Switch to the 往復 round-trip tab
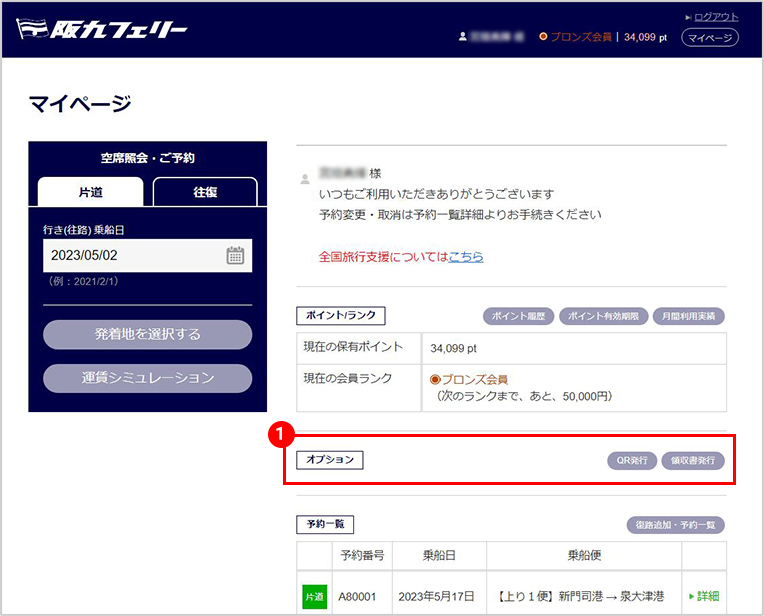The height and width of the screenshot is (616, 764). [x=204, y=192]
